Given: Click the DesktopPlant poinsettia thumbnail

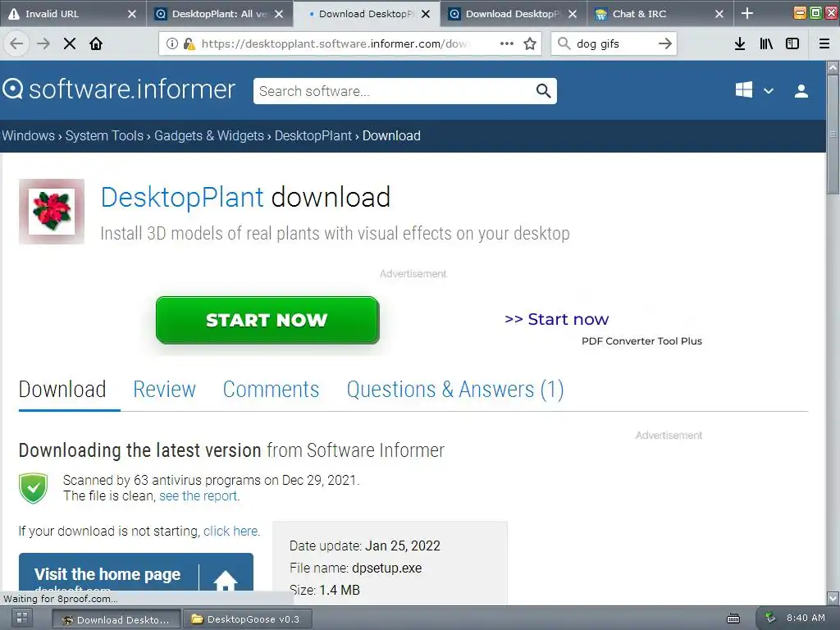Looking at the screenshot, I should 52,212.
